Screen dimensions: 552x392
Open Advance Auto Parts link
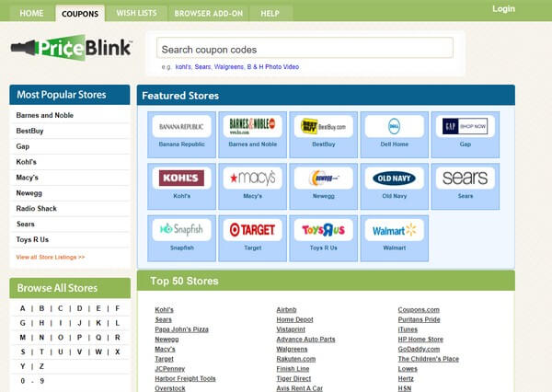coord(305,340)
